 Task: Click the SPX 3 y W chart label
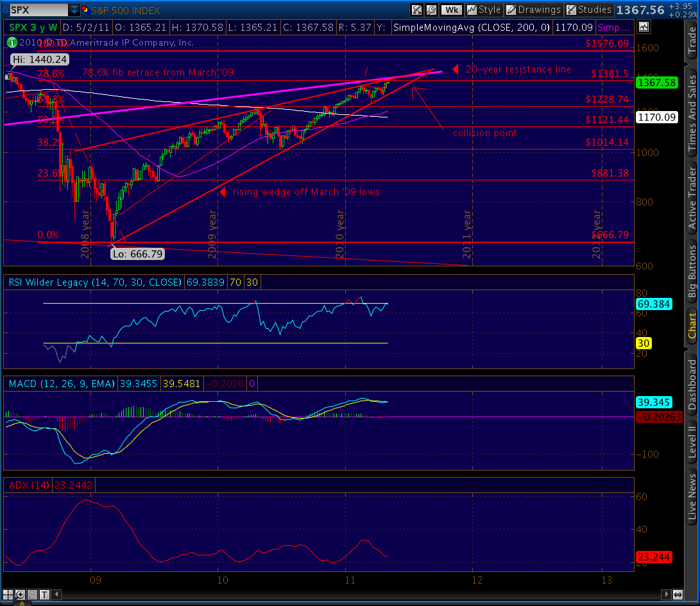click(33, 27)
